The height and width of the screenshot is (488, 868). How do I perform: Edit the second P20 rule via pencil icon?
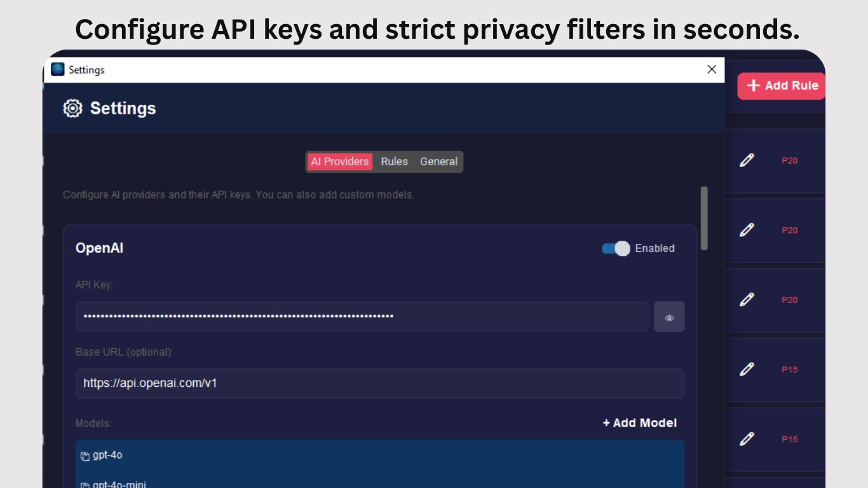pyautogui.click(x=747, y=230)
